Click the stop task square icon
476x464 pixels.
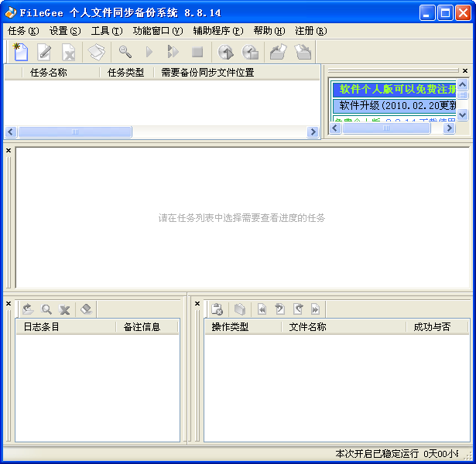click(x=197, y=52)
